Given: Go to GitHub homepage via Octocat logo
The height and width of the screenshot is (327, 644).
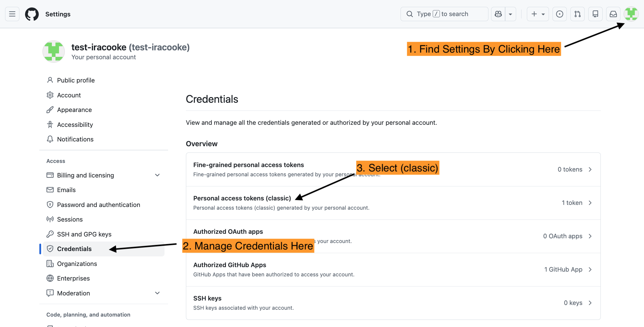Looking at the screenshot, I should coord(32,14).
